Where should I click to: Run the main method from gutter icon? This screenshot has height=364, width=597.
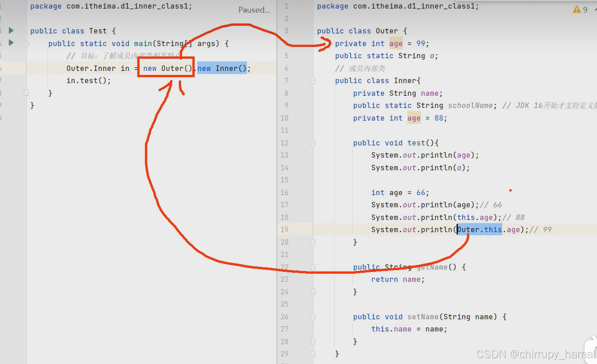(11, 43)
